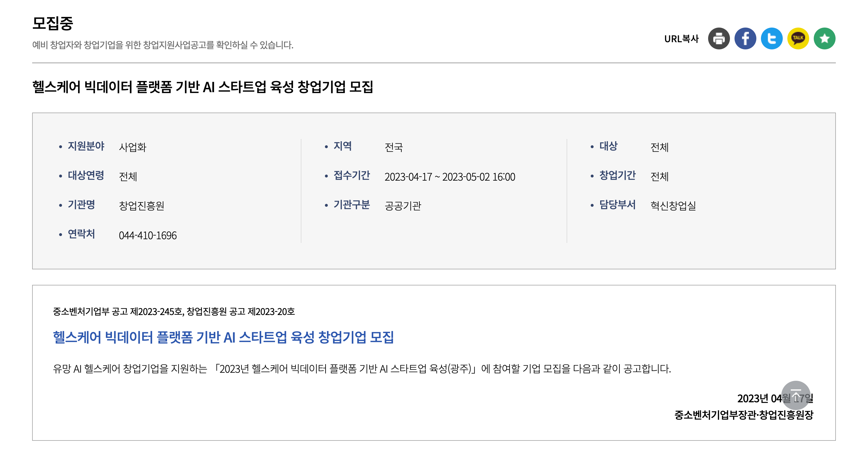Click the date range 2023-04-17 ~ 2023-05-02 16:00
868x456 pixels.
450,177
